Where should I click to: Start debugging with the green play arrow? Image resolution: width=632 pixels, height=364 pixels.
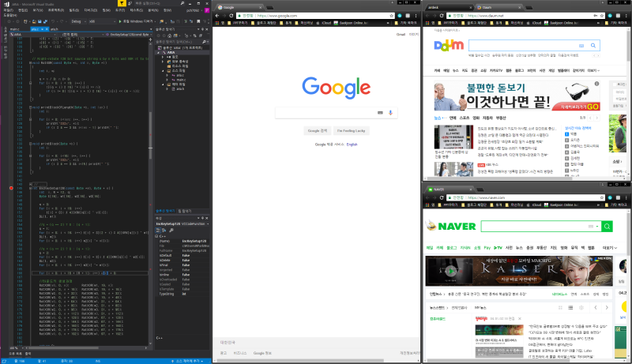click(x=120, y=21)
